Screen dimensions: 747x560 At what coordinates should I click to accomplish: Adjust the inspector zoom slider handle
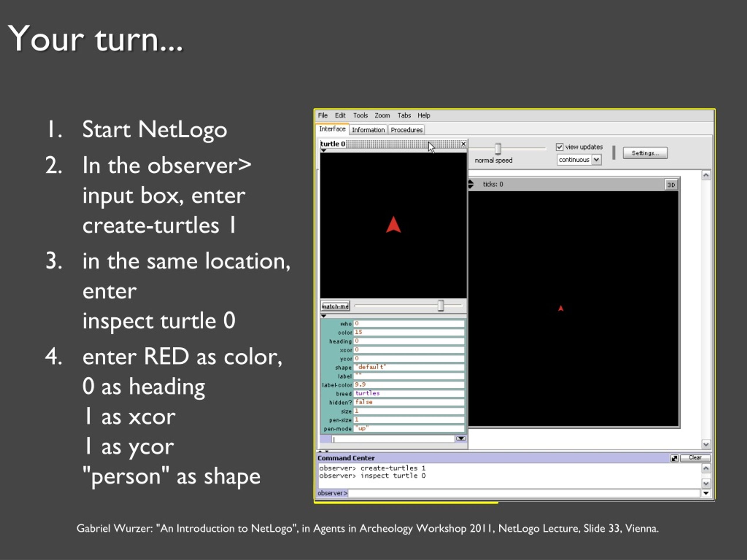[441, 306]
